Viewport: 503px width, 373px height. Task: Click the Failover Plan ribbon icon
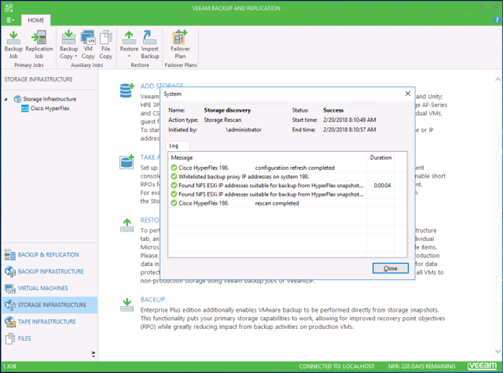(x=180, y=45)
